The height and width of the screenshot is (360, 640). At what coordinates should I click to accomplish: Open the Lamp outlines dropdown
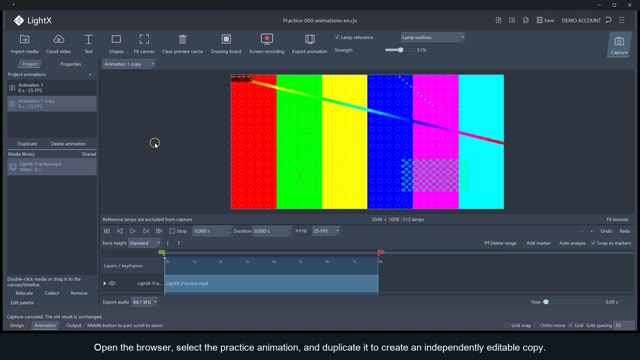[x=432, y=37]
